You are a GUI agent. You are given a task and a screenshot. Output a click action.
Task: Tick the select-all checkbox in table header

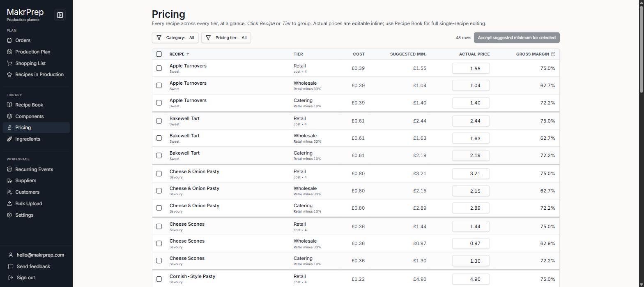tap(159, 54)
